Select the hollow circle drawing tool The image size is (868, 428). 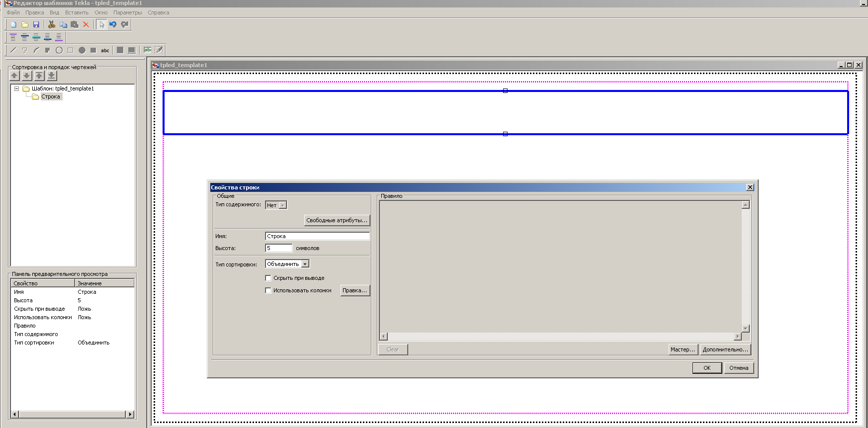click(x=59, y=50)
